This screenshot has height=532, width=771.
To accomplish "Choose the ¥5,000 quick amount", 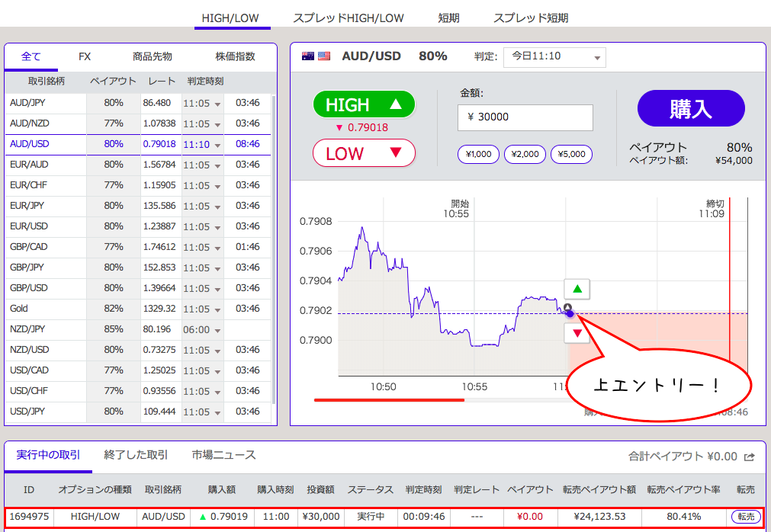I will point(571,154).
